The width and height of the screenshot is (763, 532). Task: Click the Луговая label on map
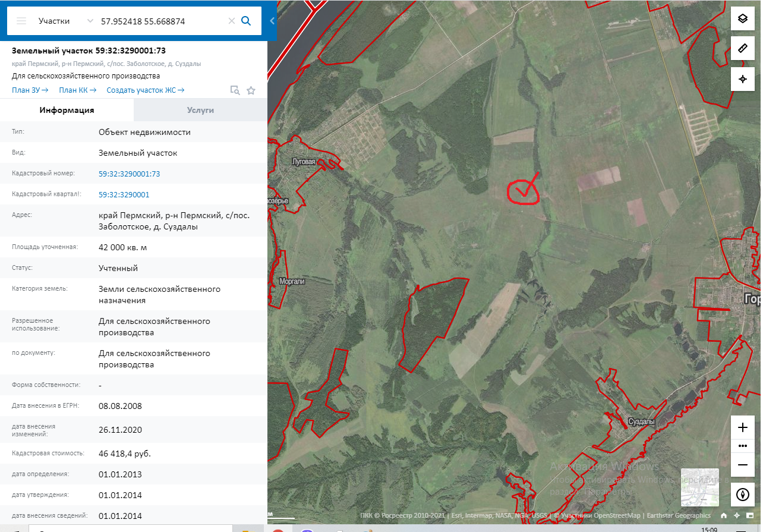coord(303,161)
